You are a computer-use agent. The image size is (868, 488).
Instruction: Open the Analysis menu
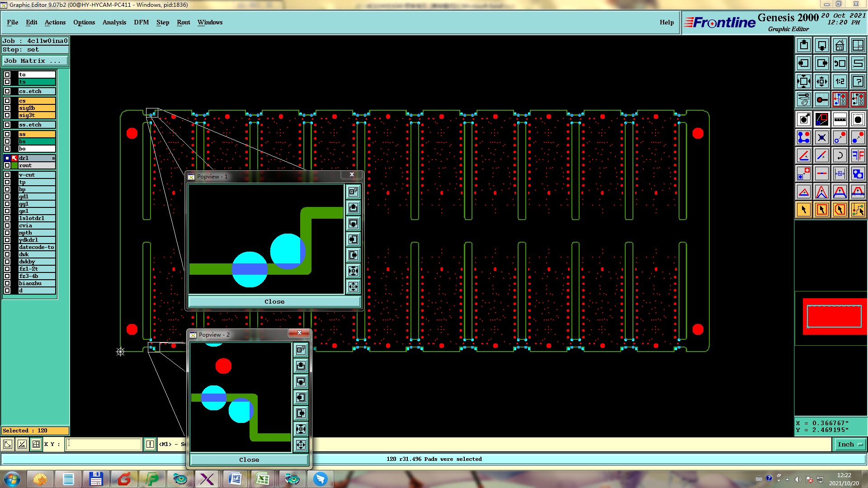[114, 22]
